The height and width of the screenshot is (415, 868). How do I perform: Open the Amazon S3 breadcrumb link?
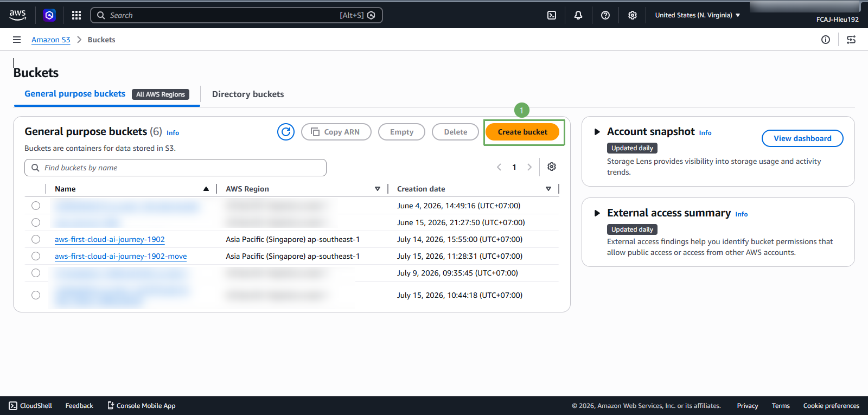(51, 40)
